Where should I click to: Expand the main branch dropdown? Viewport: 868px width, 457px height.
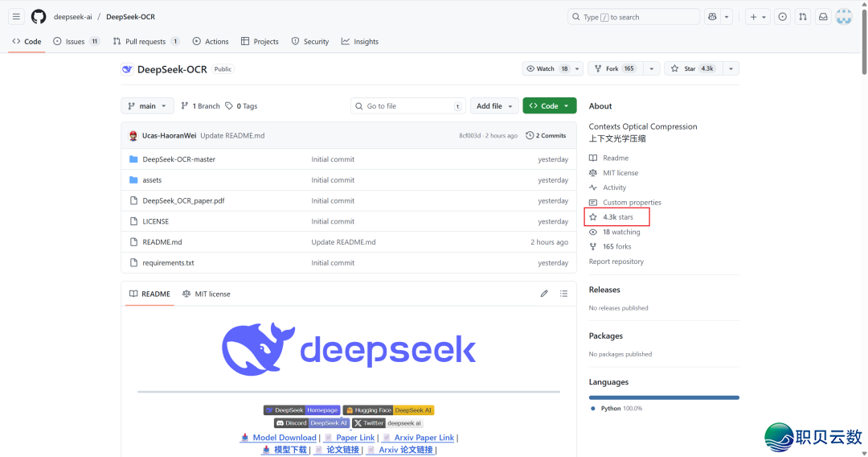pos(147,106)
